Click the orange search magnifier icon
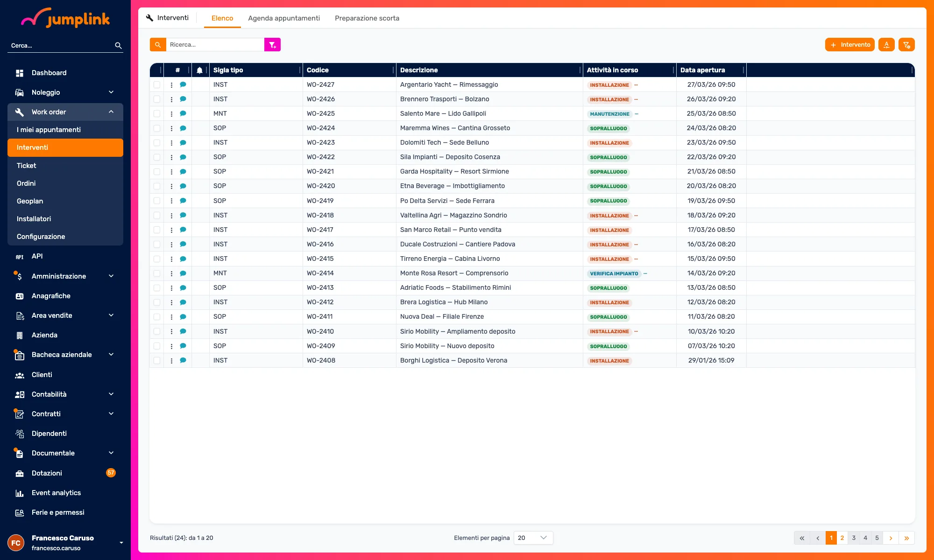Viewport: 934px width, 560px height. (x=158, y=45)
